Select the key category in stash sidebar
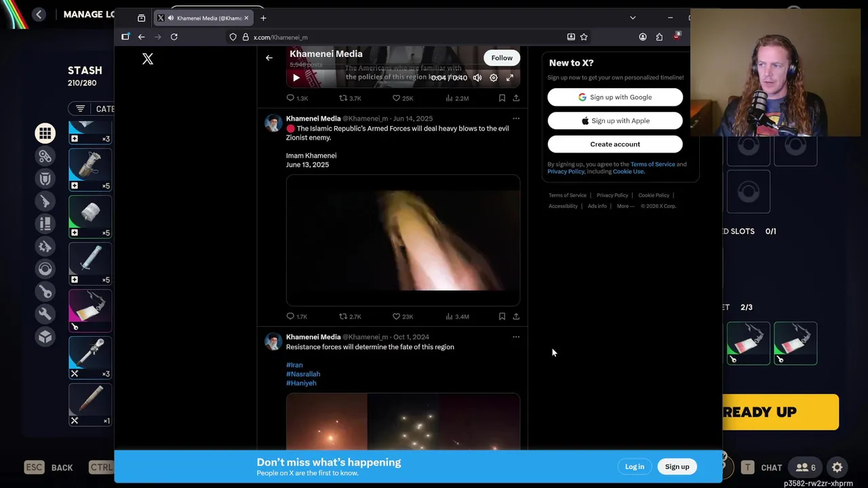 (45, 291)
